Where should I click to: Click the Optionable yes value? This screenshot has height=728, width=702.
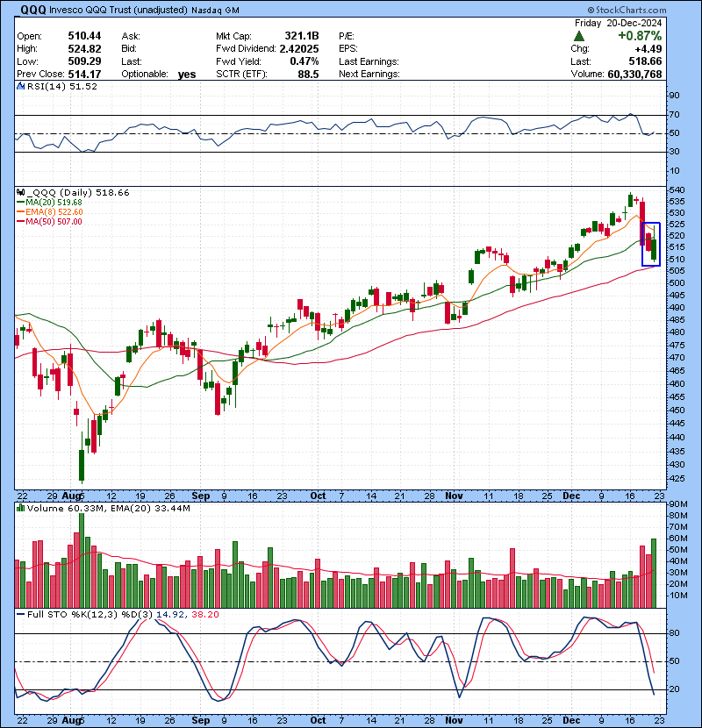click(187, 75)
